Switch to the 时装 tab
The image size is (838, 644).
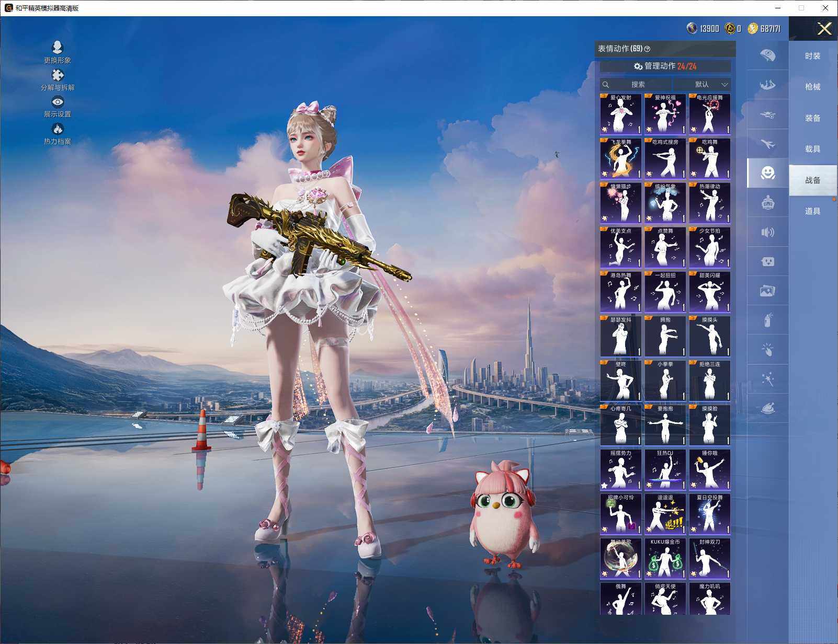812,56
